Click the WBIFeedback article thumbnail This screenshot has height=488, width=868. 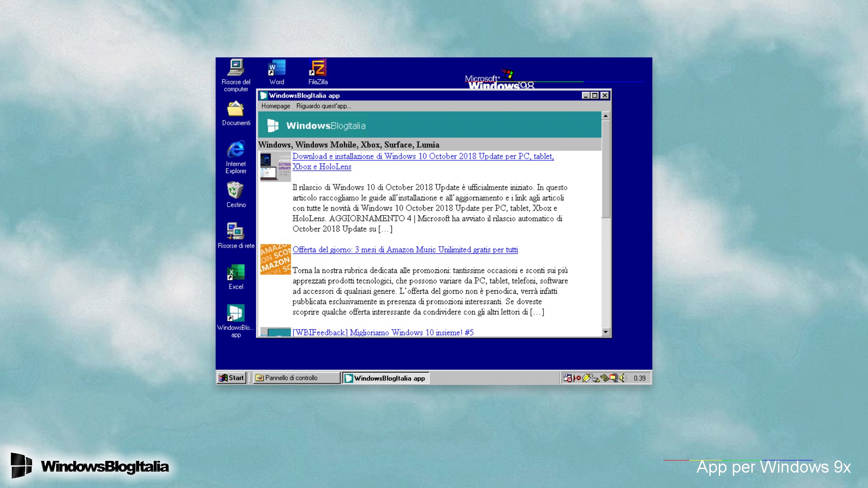click(275, 332)
